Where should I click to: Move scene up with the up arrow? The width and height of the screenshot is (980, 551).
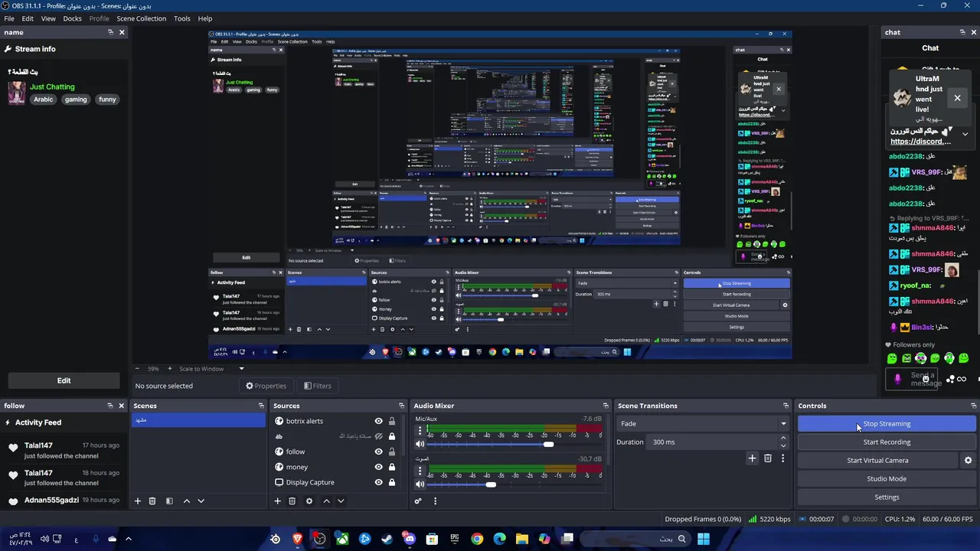coord(186,501)
